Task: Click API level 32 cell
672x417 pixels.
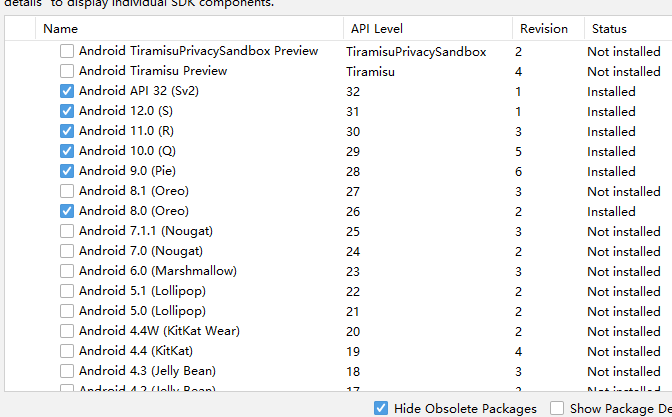Action: tap(353, 92)
